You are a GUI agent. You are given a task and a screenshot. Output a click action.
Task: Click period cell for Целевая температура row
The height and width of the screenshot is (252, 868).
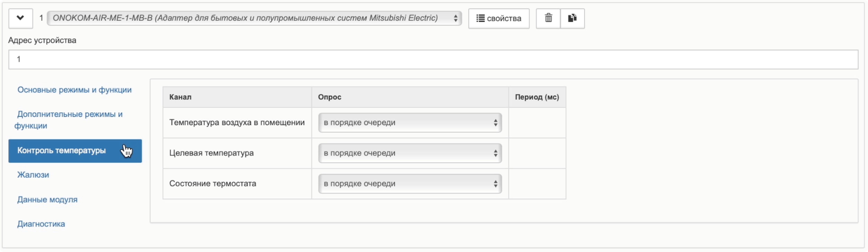(537, 153)
